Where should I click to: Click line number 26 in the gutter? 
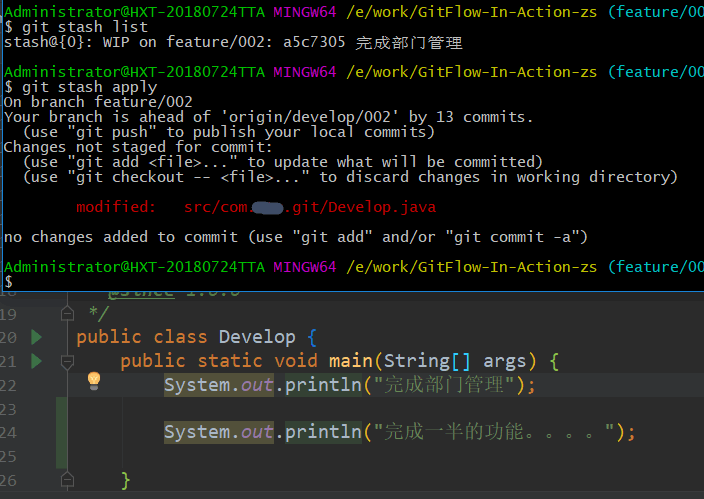[8, 481]
